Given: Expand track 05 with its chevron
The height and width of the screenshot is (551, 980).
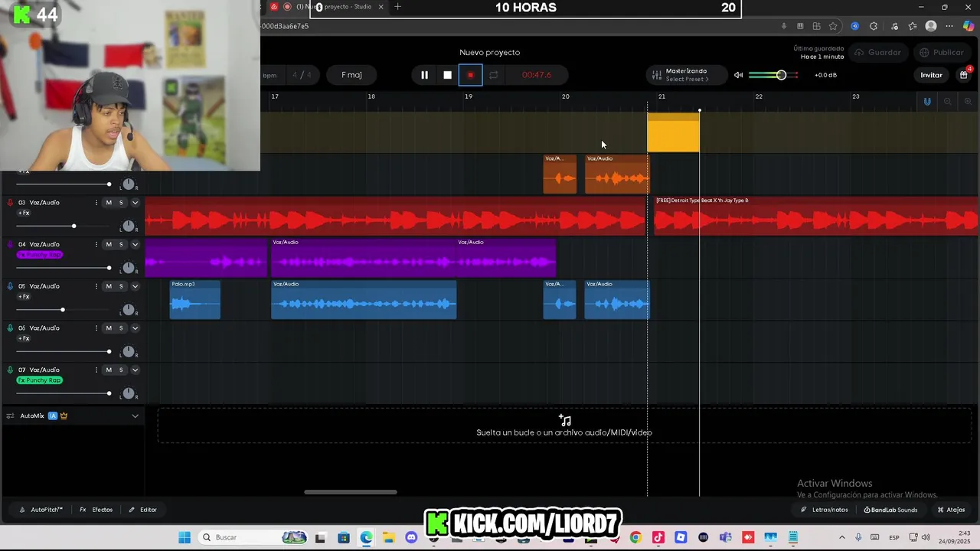Looking at the screenshot, I should (135, 286).
